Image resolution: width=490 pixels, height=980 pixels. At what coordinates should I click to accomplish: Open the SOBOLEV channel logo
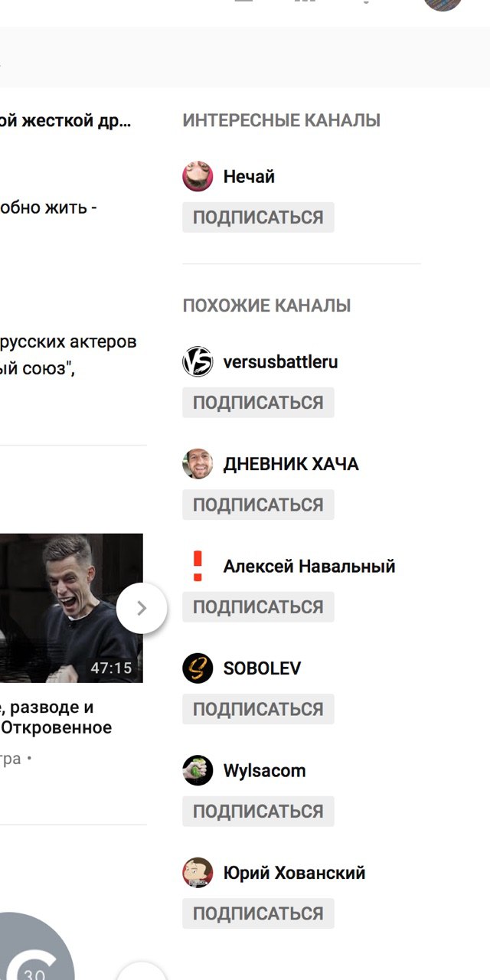(198, 668)
